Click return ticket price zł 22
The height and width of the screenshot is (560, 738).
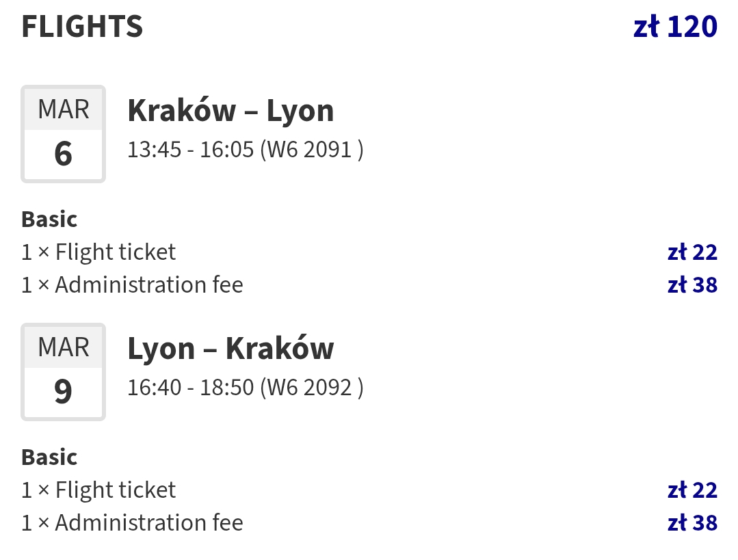[692, 490]
